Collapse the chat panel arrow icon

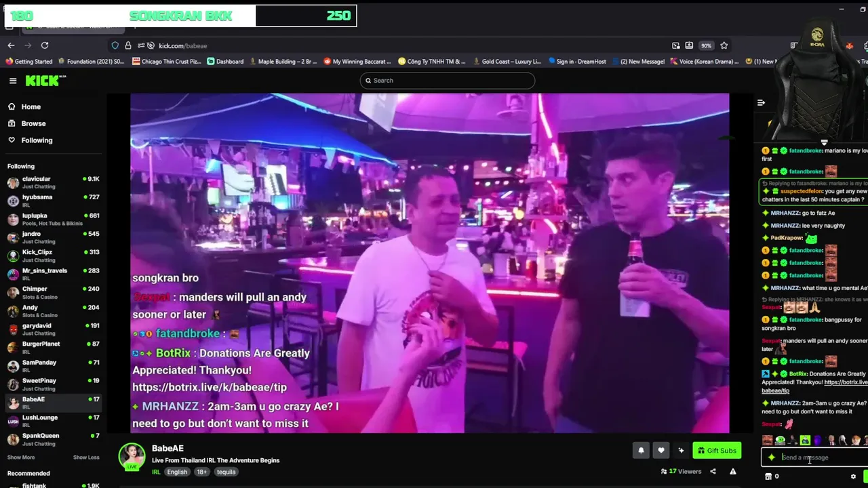(x=761, y=102)
